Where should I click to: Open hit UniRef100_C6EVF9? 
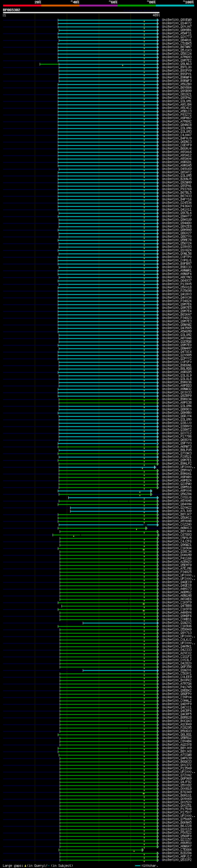tap(177, 145)
